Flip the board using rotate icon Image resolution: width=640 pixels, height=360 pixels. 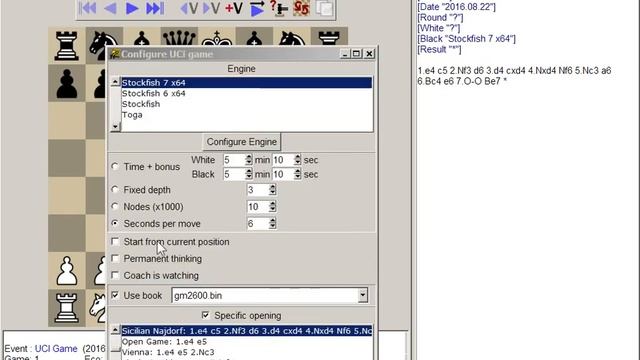[x=302, y=8]
